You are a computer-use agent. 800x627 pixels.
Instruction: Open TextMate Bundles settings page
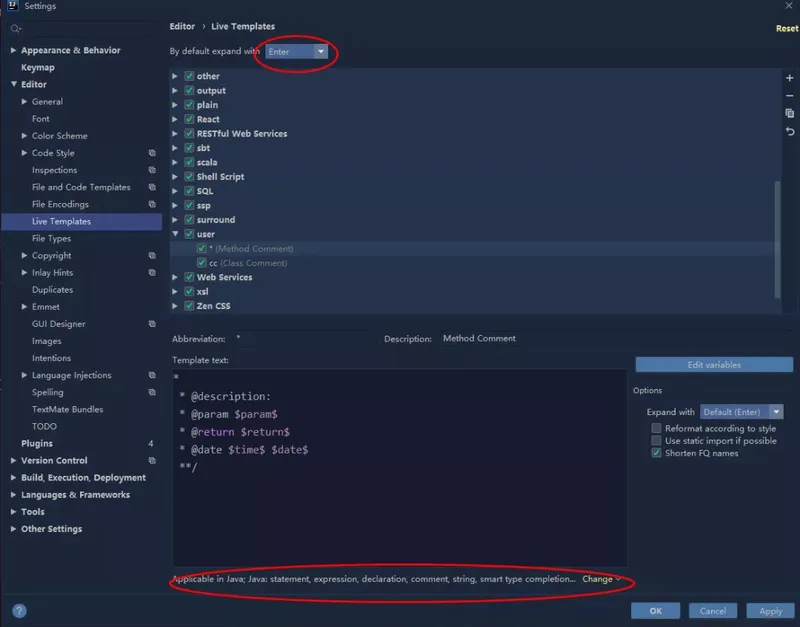click(67, 409)
